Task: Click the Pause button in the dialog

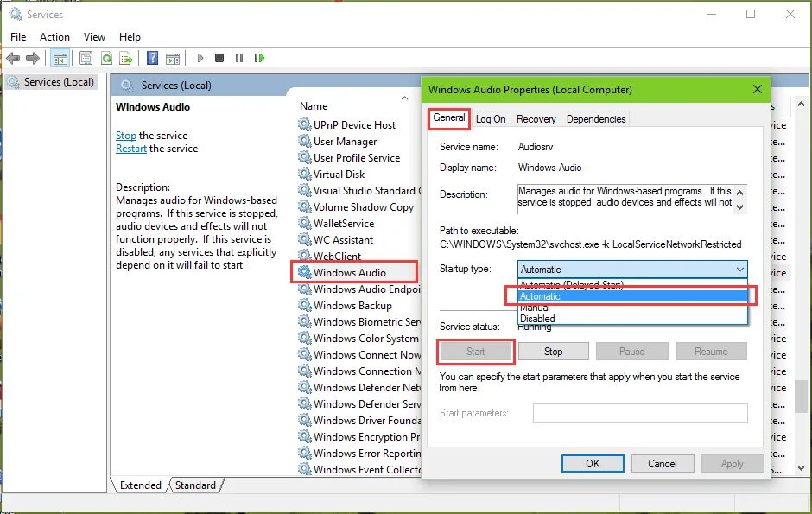Action: click(x=631, y=351)
